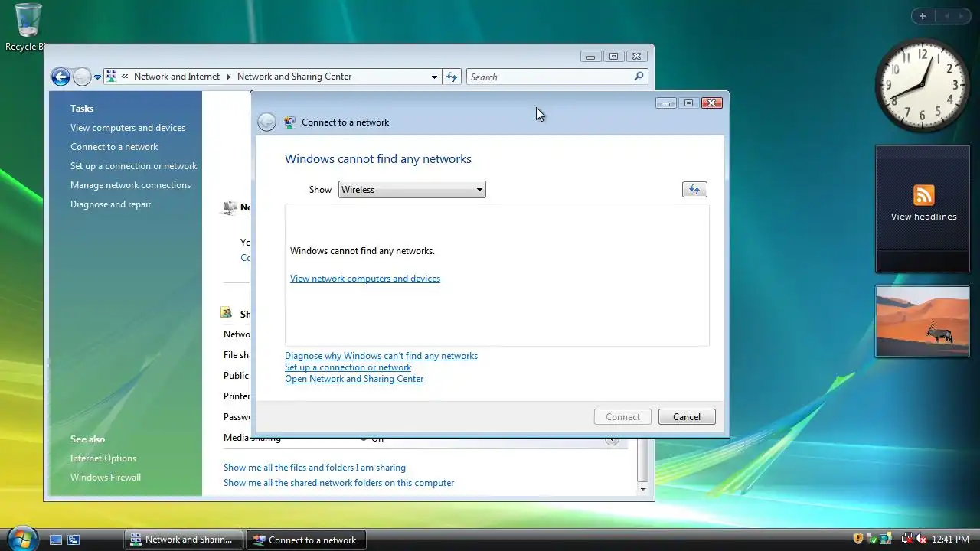Viewport: 980px width, 551px height.
Task: Open Internet Options under See also
Action: pyautogui.click(x=103, y=458)
